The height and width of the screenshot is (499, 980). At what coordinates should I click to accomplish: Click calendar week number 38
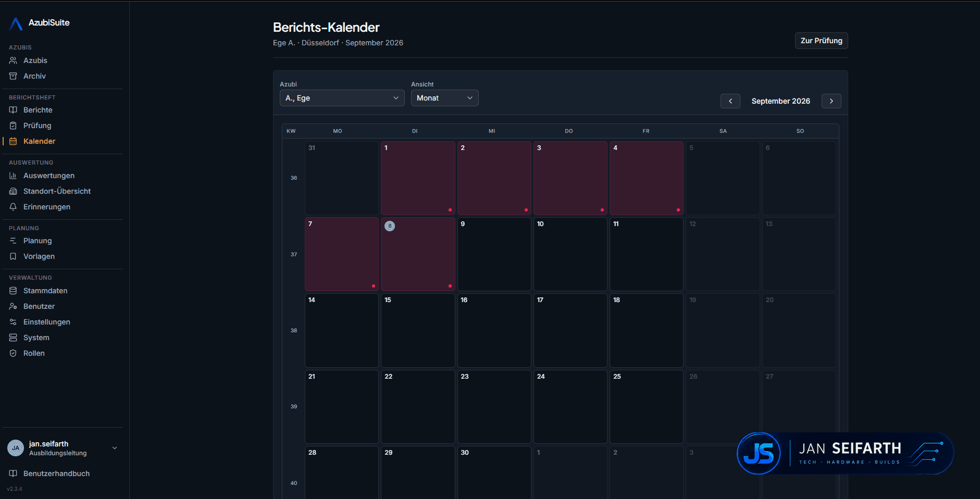point(294,330)
